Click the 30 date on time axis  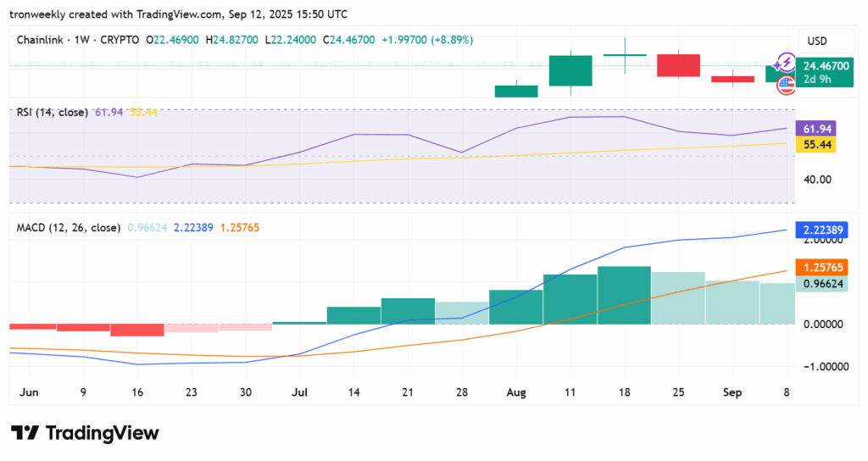[245, 392]
